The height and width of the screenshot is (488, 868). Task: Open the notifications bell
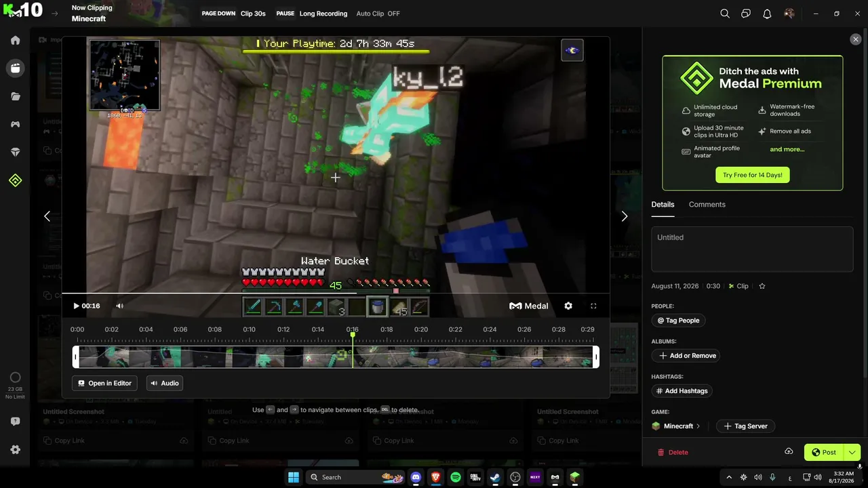(x=767, y=14)
